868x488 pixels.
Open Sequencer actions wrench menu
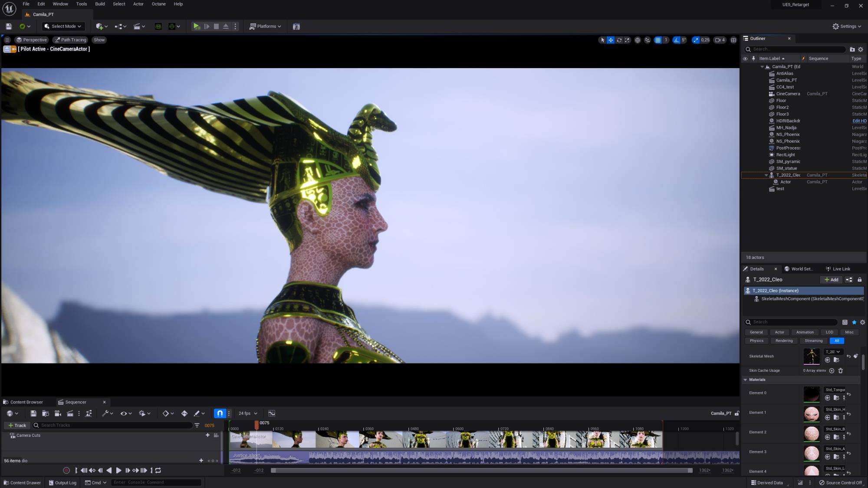coord(107,413)
